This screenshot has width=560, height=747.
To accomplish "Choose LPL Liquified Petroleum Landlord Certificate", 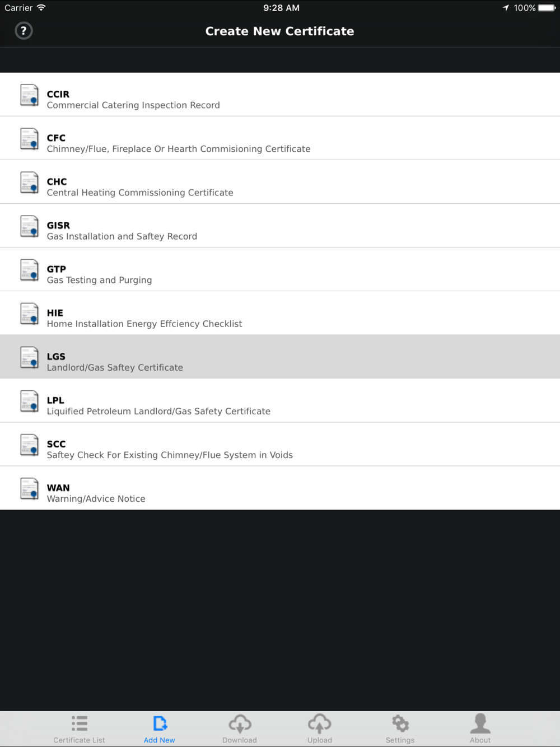I will point(280,400).
